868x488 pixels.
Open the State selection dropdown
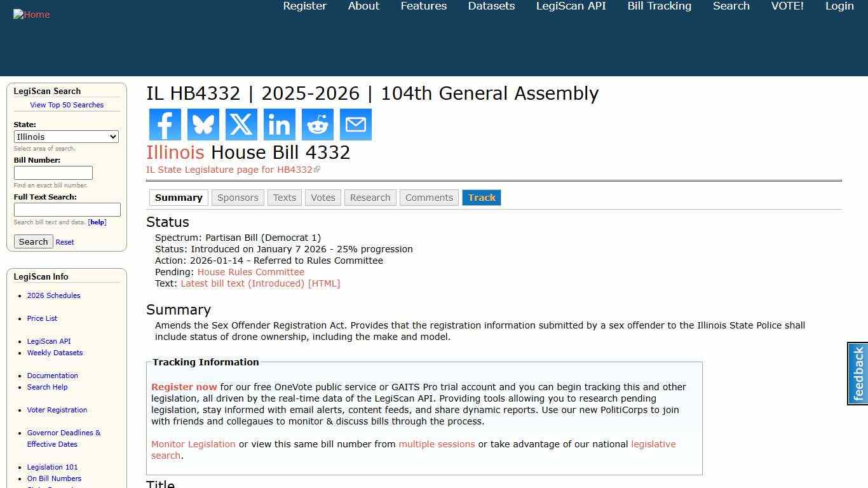66,137
